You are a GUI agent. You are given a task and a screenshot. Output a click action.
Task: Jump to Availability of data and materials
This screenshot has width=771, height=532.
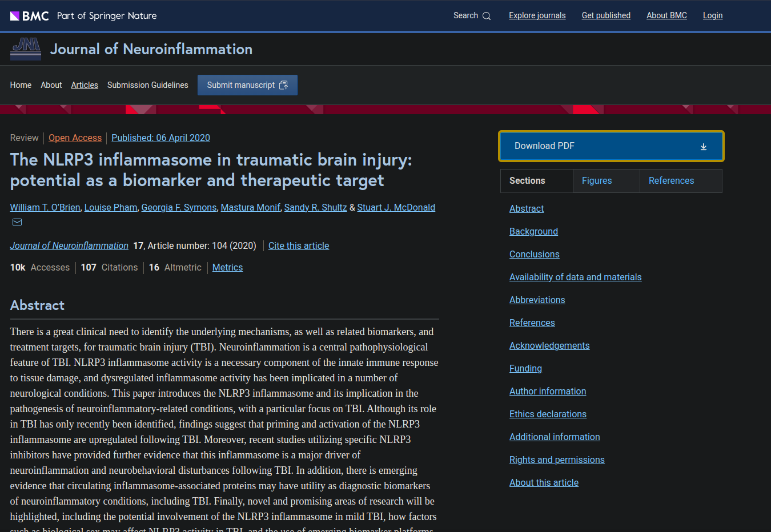point(576,277)
